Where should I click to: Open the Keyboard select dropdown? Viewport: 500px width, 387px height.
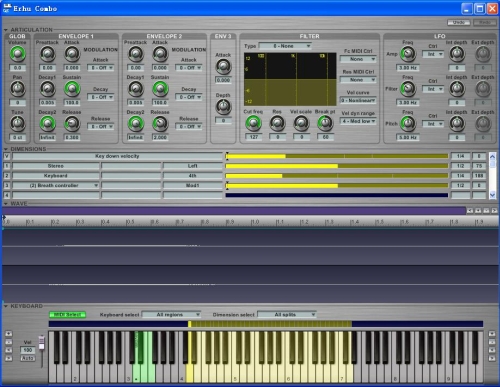point(171,315)
